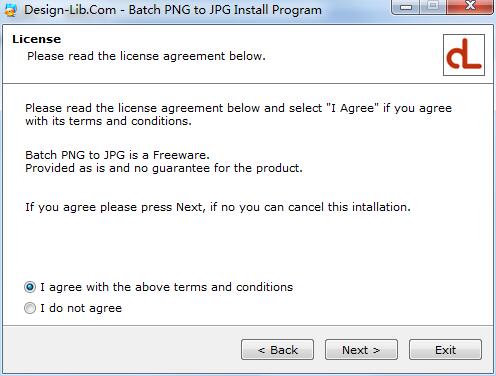Click the paragraph mentioning select "I Agree"

tap(238, 114)
